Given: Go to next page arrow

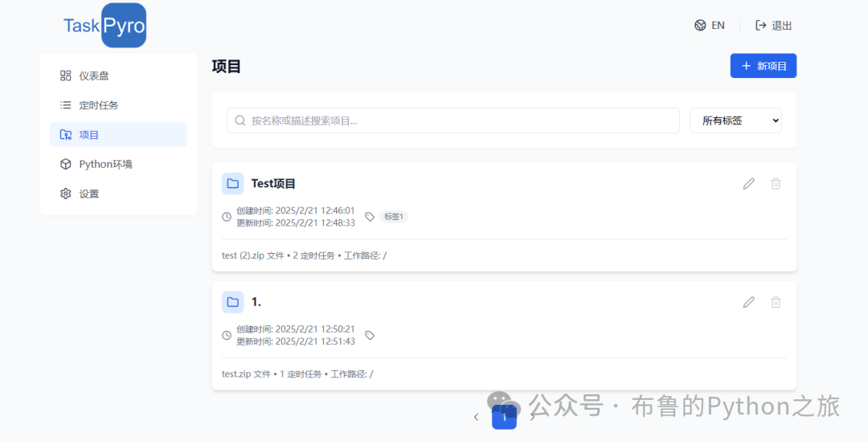Looking at the screenshot, I should pos(533,417).
